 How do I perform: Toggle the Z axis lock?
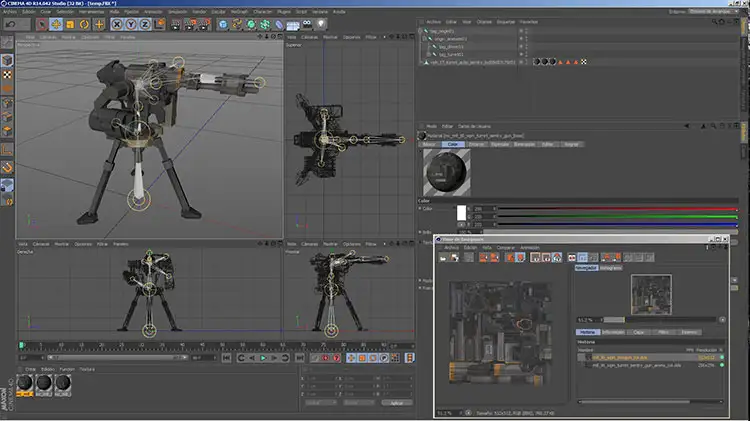pyautogui.click(x=145, y=24)
